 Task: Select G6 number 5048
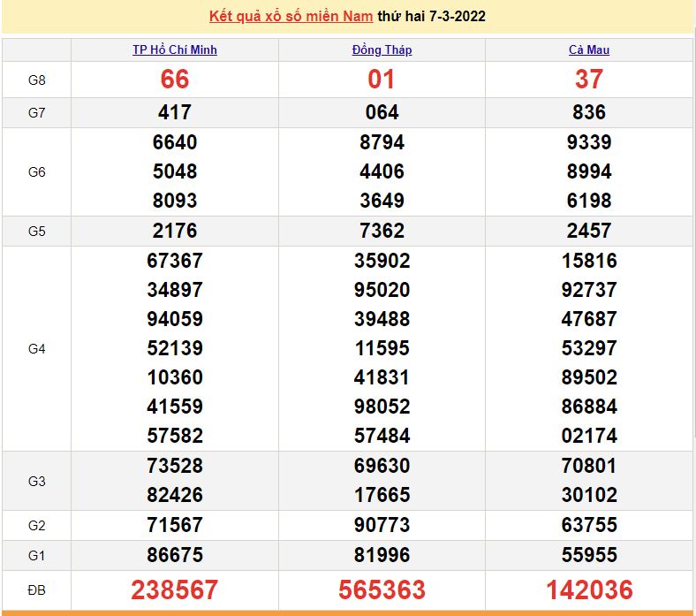point(175,171)
